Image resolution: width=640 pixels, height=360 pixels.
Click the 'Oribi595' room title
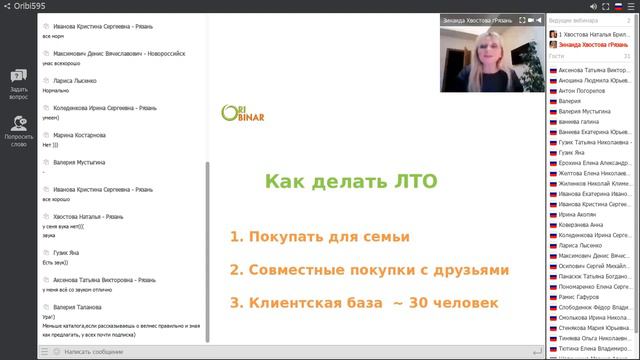coord(29,6)
